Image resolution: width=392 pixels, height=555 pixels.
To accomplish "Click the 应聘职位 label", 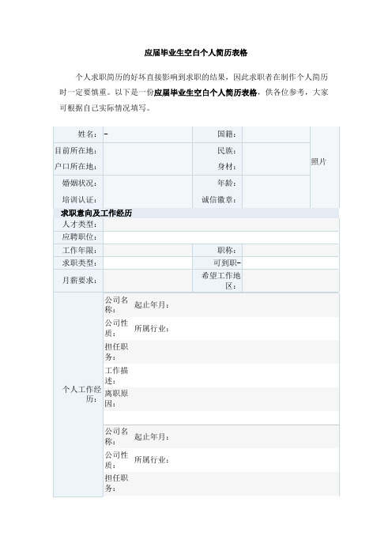I will (80, 237).
